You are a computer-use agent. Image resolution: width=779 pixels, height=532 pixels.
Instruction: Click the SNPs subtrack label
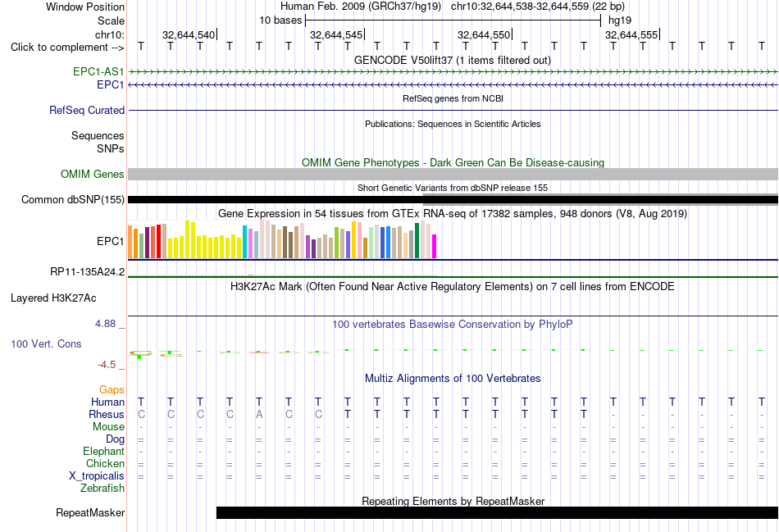click(111, 148)
